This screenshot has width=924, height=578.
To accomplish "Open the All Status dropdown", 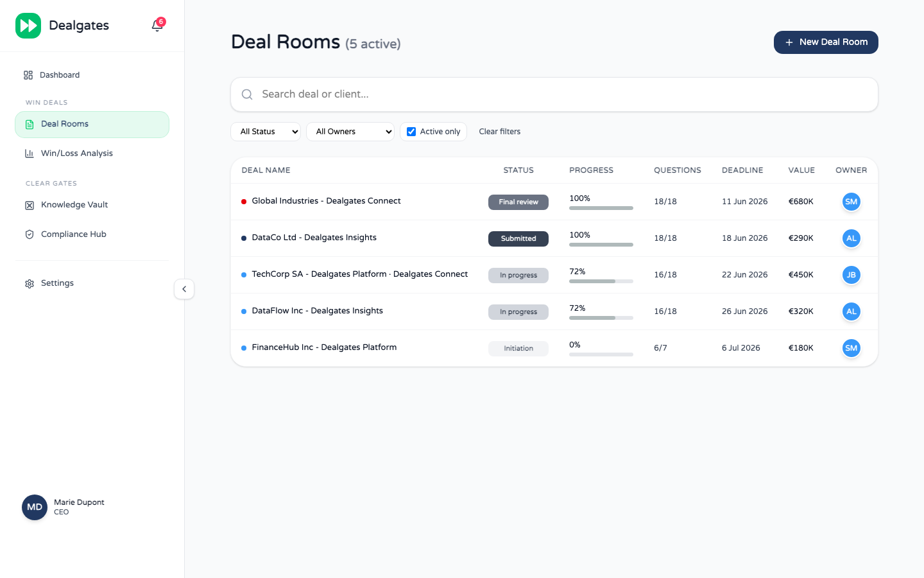I will [x=266, y=132].
